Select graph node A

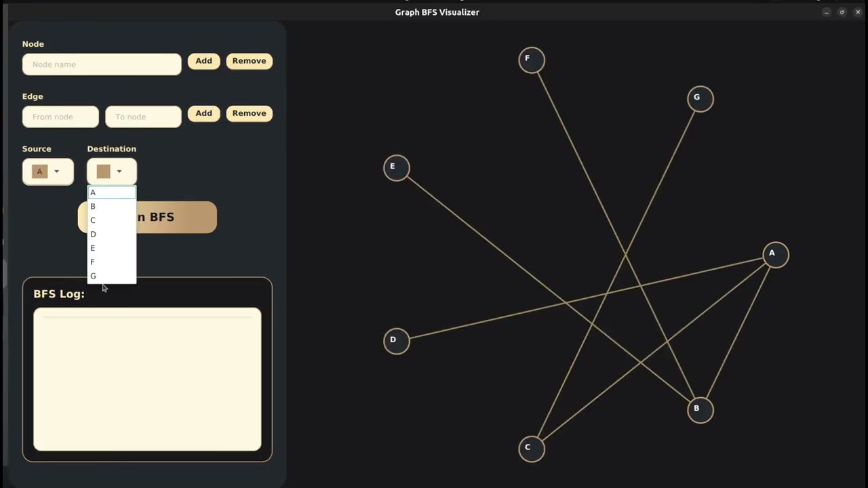pos(776,255)
